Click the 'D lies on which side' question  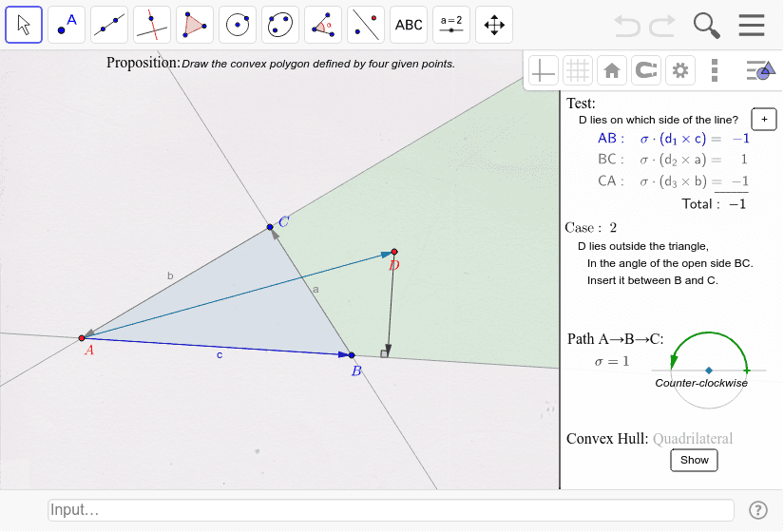[x=658, y=120]
